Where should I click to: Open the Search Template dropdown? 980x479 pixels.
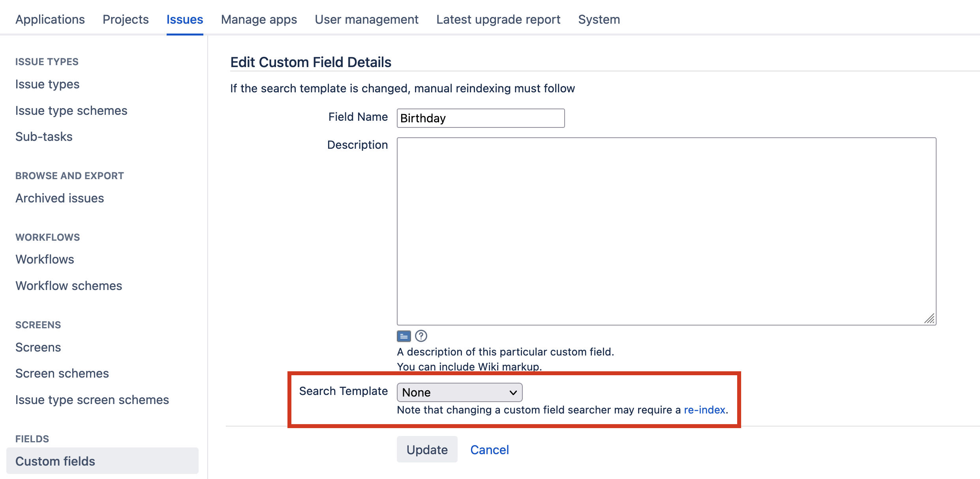tap(459, 393)
